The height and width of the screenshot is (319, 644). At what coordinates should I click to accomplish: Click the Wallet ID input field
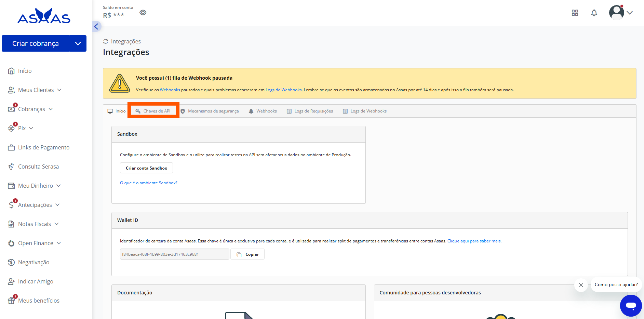coord(174,254)
